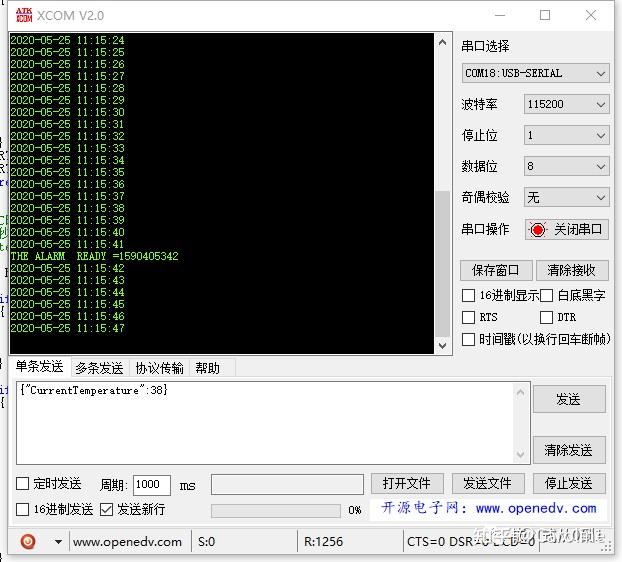Expand the data bits dropdown showing 8

566,166
